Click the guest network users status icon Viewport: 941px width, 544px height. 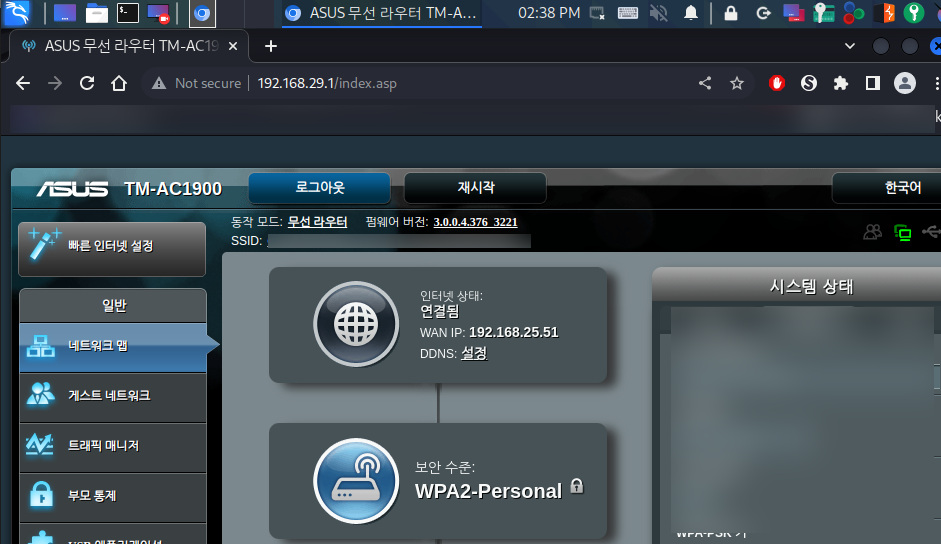[x=873, y=232]
